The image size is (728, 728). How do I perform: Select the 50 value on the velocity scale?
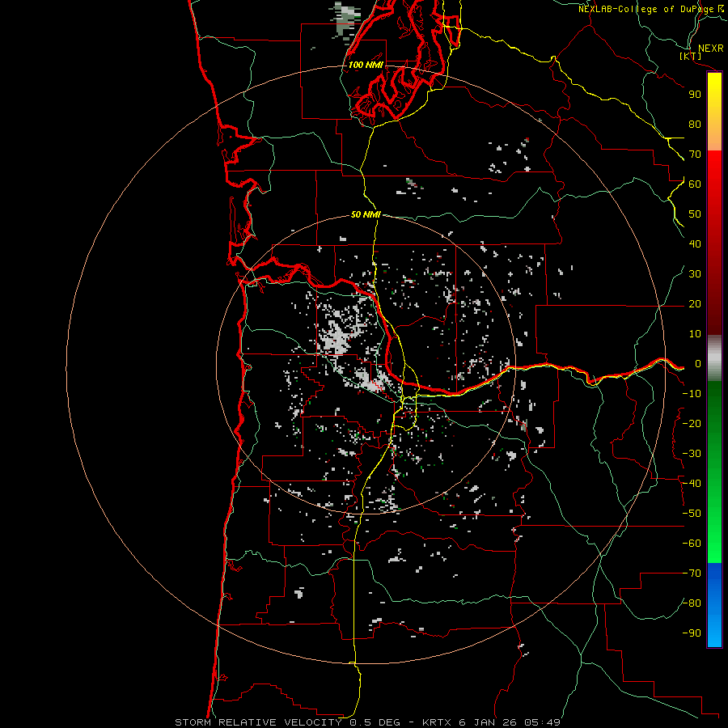click(x=695, y=214)
